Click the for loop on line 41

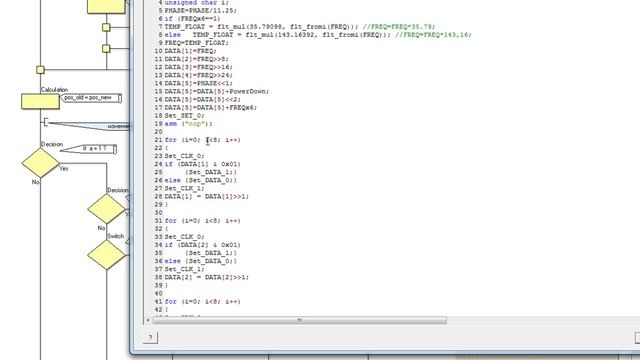pyautogui.click(x=202, y=302)
